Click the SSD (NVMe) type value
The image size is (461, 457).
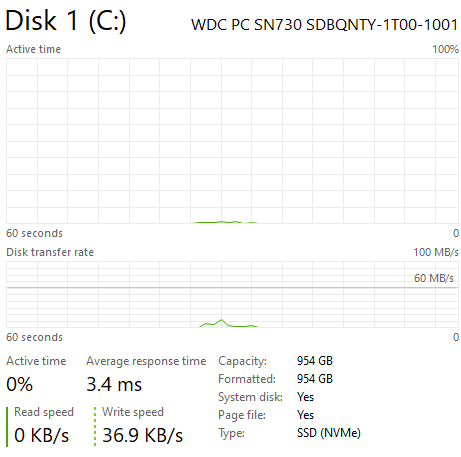[x=329, y=433]
